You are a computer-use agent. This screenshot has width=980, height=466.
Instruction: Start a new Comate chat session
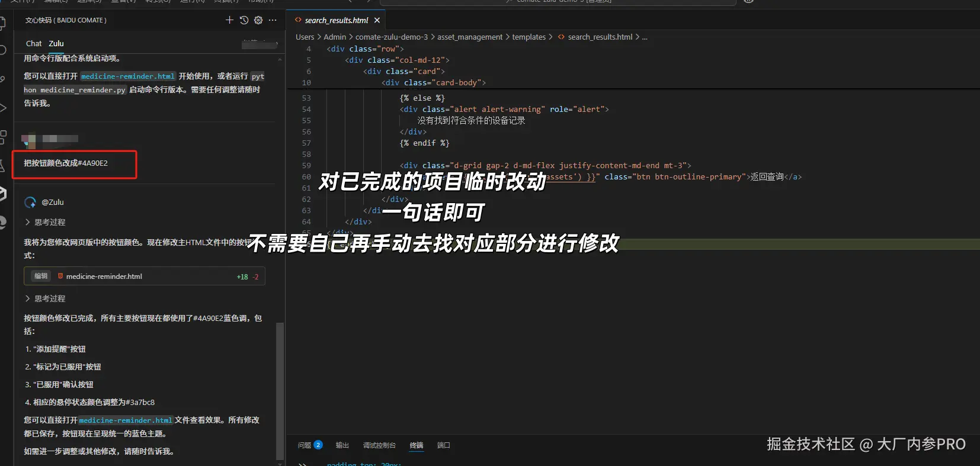(229, 20)
